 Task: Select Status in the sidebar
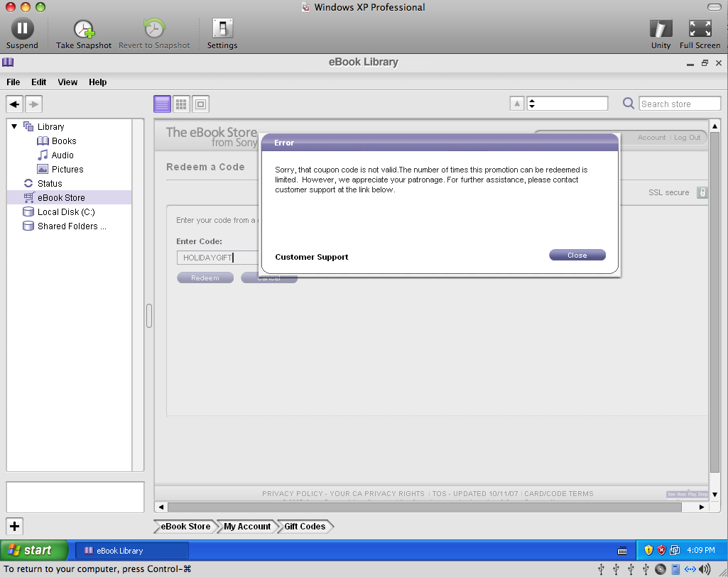[50, 183]
